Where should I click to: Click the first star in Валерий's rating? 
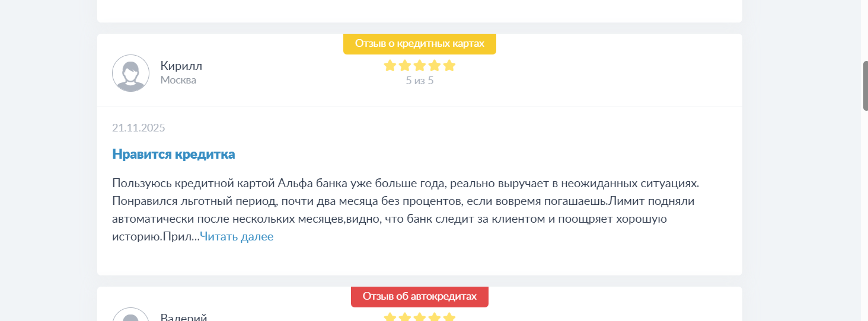pos(390,317)
